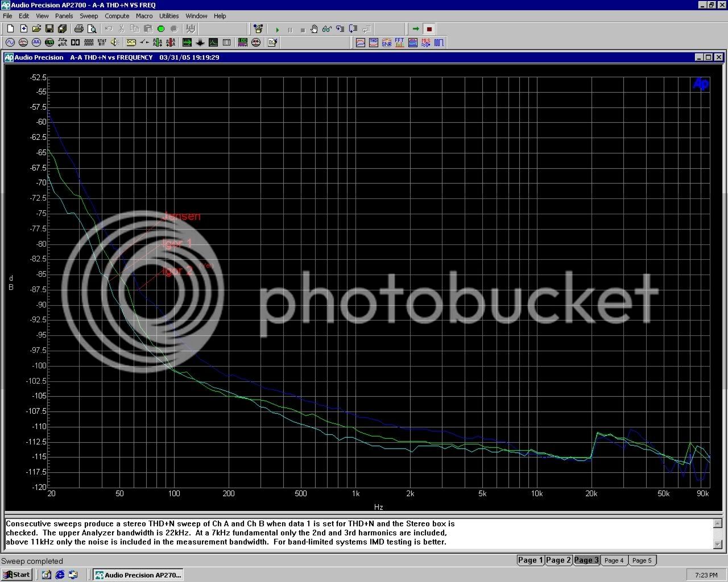Click the Igor 1 trace label

coord(177,243)
